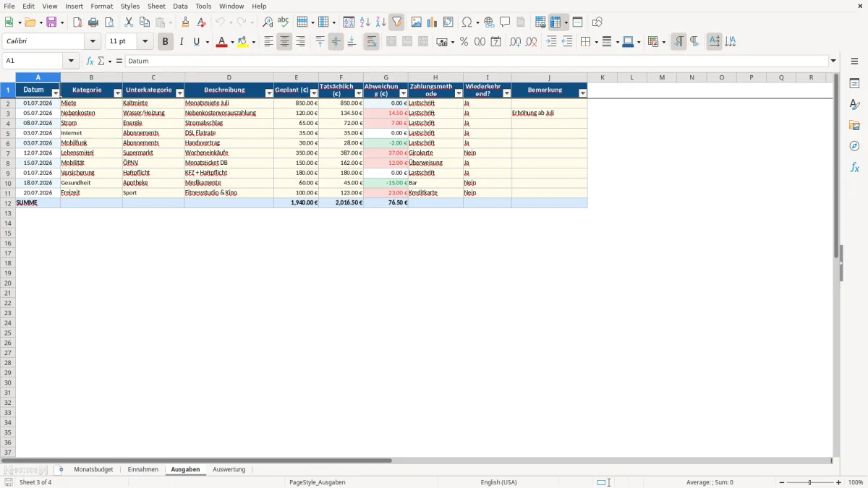Open Unterkategorie filter dropdown arrow
This screenshot has height=488, width=868.
pos(180,93)
